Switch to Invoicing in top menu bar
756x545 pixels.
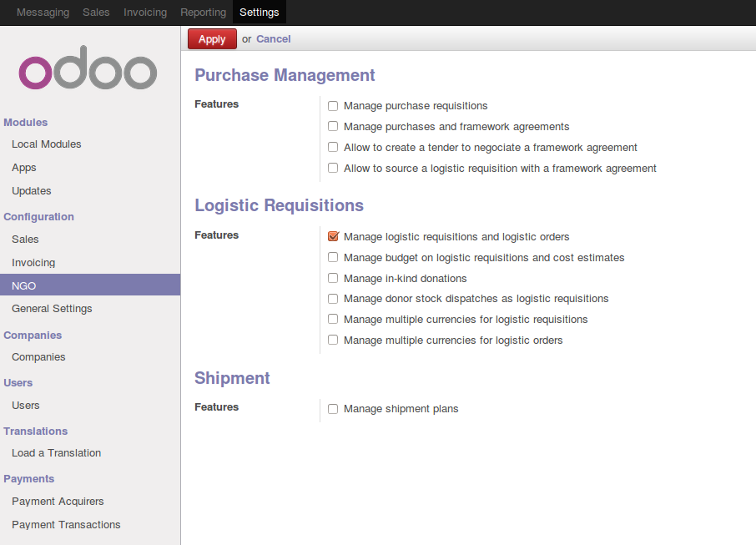(145, 13)
